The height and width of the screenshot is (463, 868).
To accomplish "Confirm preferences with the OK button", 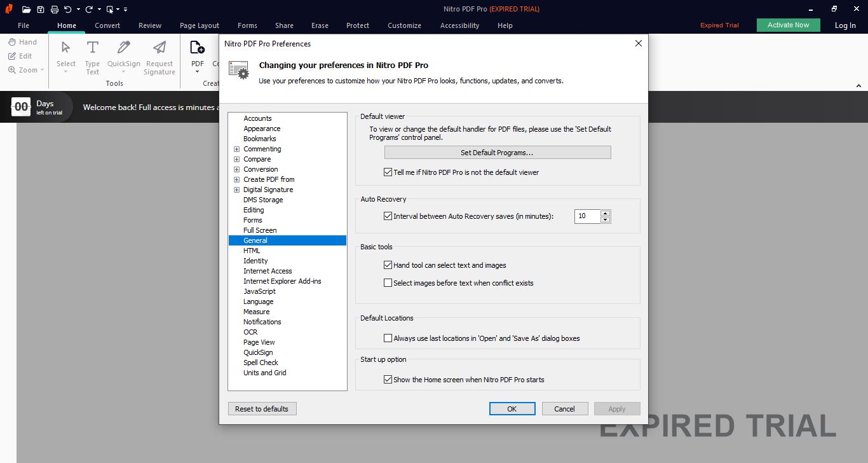I will 512,409.
